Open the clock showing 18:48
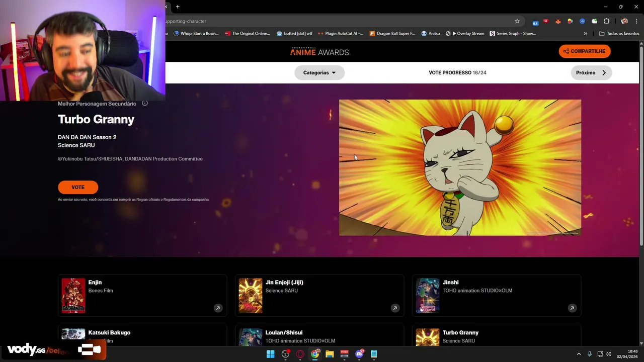 (x=628, y=354)
